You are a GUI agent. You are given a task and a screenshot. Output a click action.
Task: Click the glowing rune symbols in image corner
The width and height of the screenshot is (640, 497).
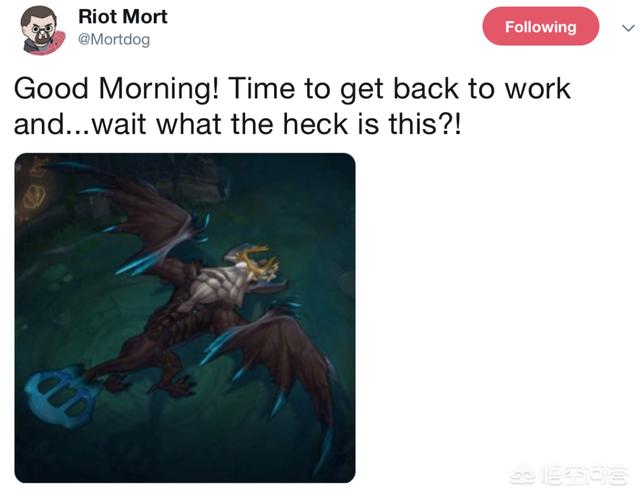pos(34,184)
